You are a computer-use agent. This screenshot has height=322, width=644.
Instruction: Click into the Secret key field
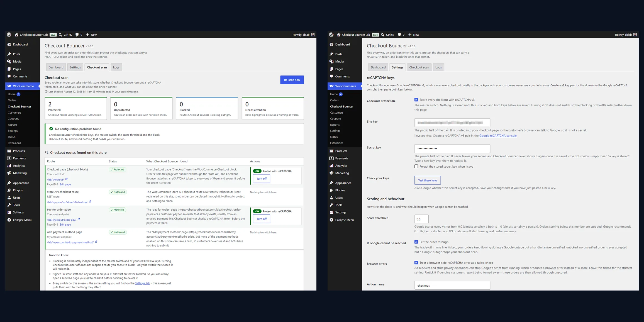tap(452, 148)
